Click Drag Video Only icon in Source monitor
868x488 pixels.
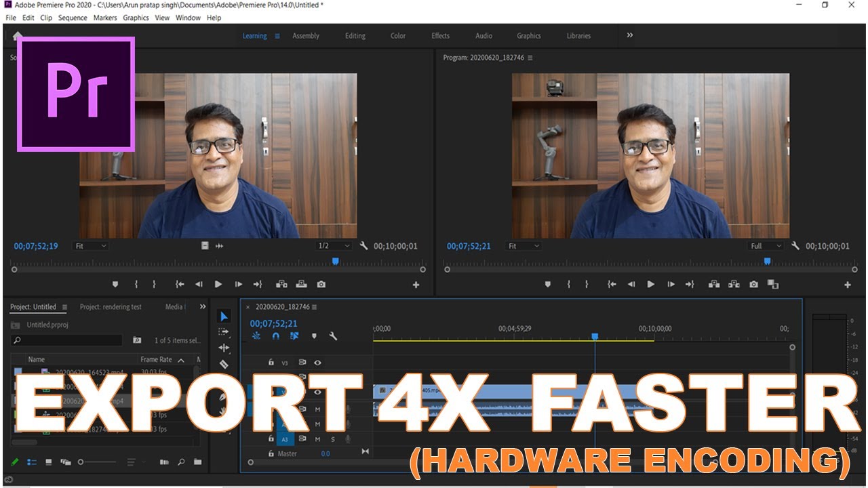pyautogui.click(x=205, y=246)
